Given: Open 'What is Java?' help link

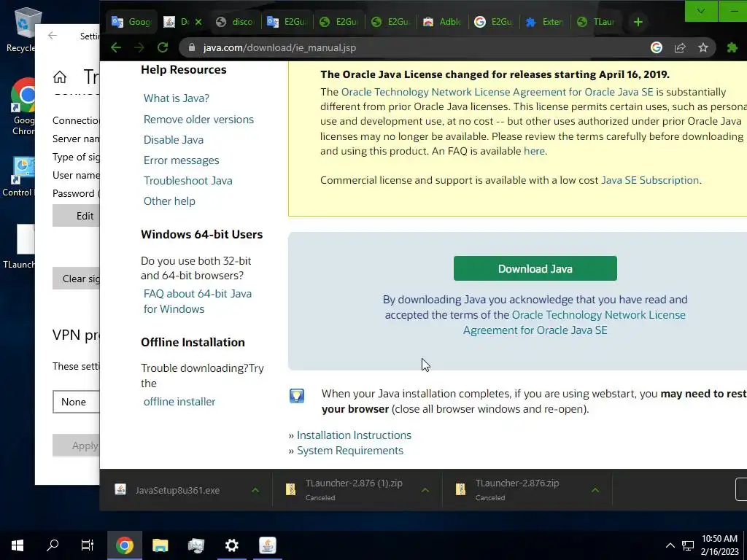Looking at the screenshot, I should click(177, 98).
